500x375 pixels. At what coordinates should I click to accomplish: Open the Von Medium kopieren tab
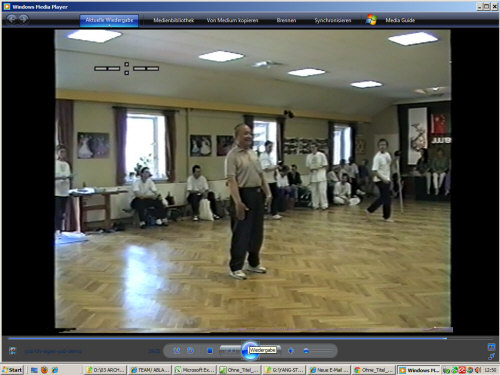click(232, 20)
